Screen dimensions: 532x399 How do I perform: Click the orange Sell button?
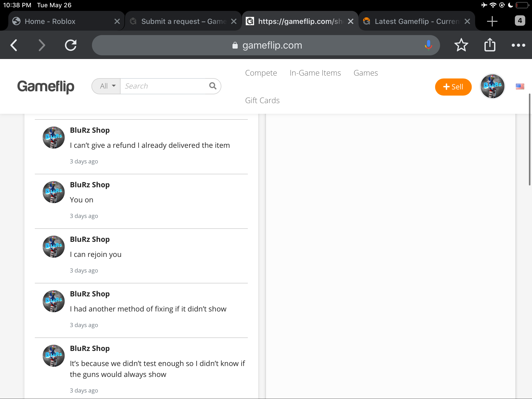pyautogui.click(x=453, y=87)
